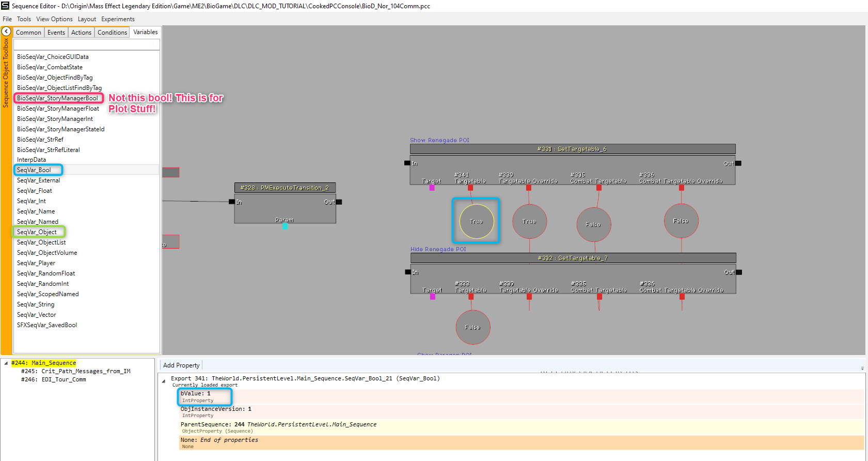The width and height of the screenshot is (868, 461).
Task: Open the Experiments menu
Action: point(118,19)
